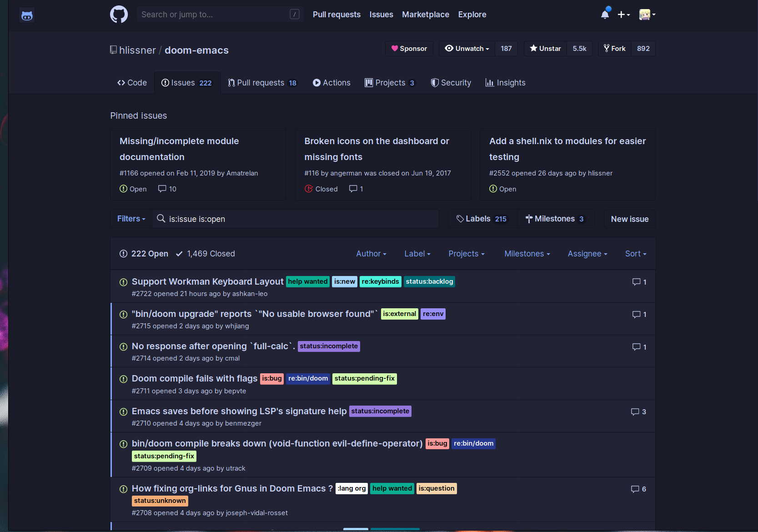Click the Labels tag icon

(460, 218)
